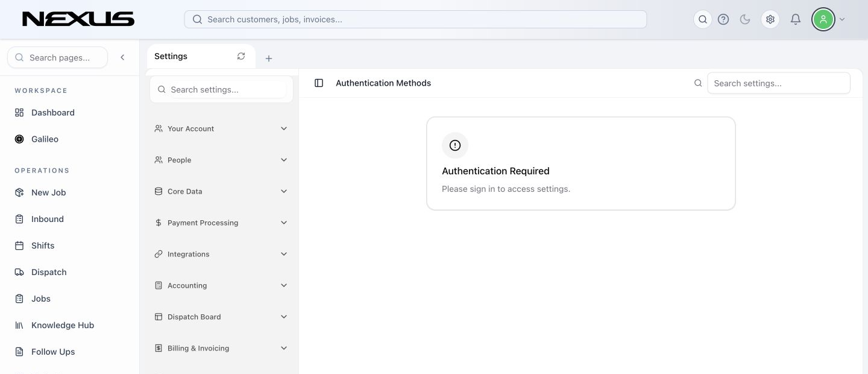868x374 pixels.
Task: Expand Payment Processing section chevron
Action: click(x=284, y=223)
